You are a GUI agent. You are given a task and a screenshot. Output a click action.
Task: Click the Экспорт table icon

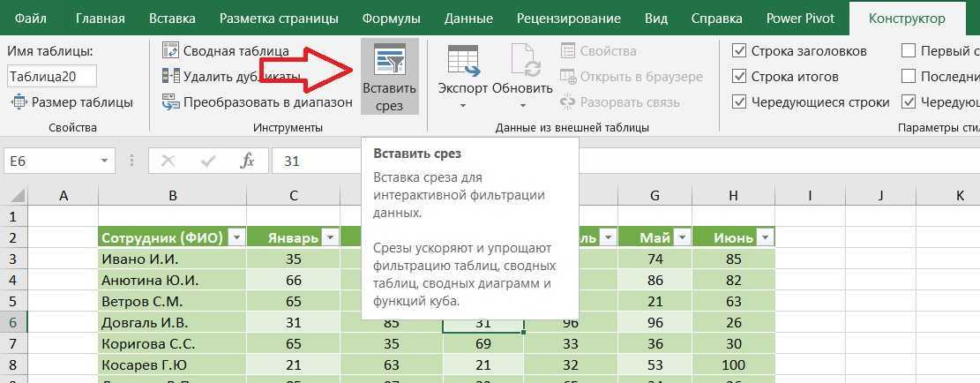pyautogui.click(x=462, y=61)
